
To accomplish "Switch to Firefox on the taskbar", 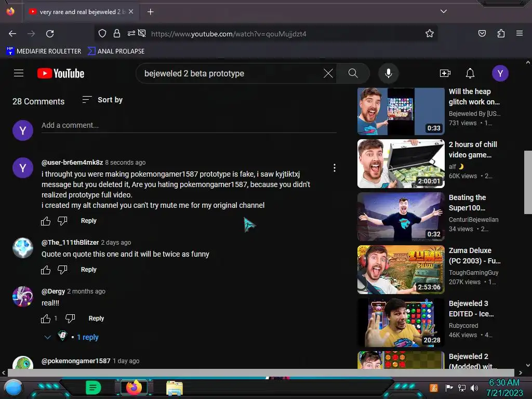I will tap(134, 388).
